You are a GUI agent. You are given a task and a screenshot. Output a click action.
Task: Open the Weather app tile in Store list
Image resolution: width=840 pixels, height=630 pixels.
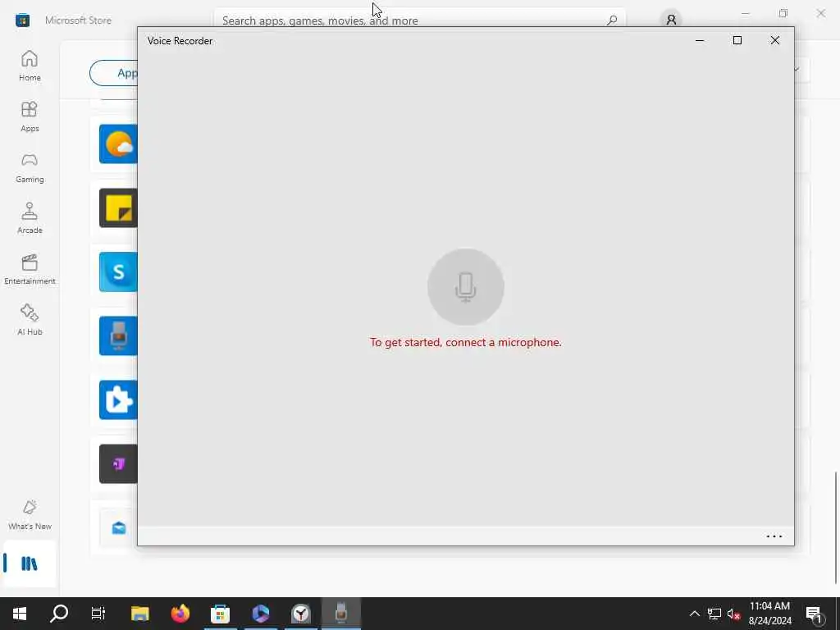(118, 144)
